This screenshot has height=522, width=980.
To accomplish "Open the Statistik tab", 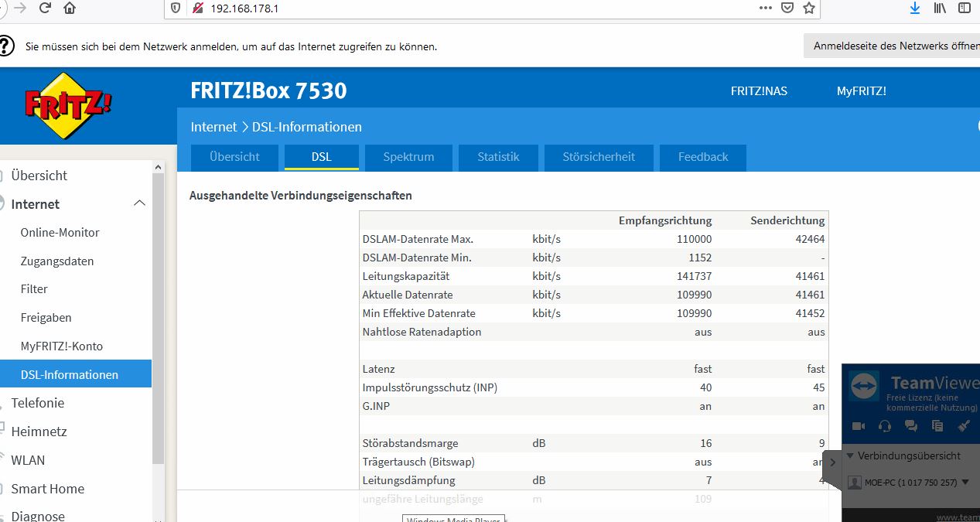I will 498,156.
